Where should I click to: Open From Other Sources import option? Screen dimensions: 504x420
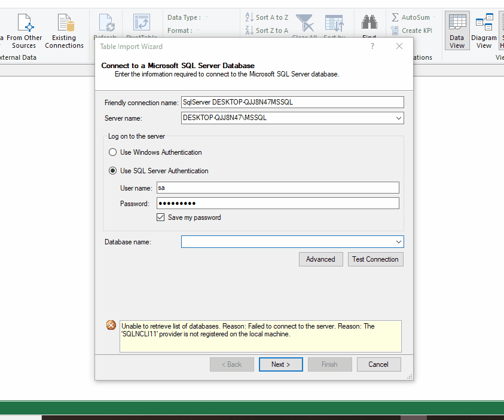24,31
